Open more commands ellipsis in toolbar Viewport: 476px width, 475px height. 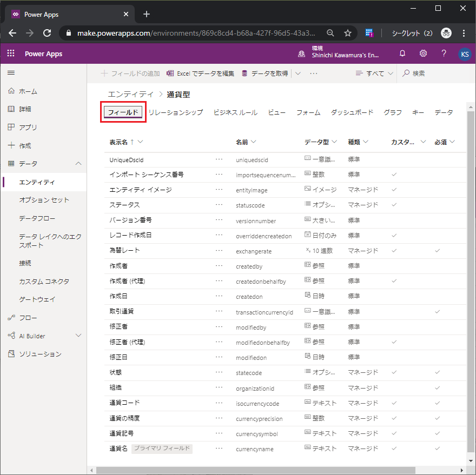point(314,73)
